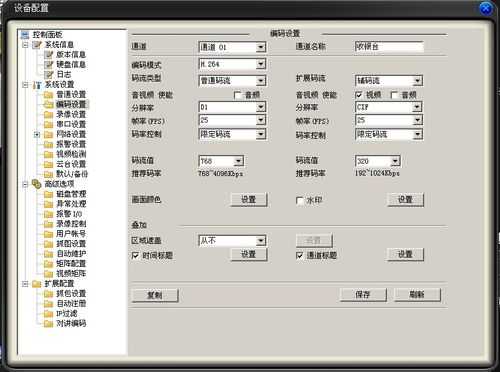Open the 画面颜色 设置 button
Viewport: 500px width, 372px height.
point(249,200)
